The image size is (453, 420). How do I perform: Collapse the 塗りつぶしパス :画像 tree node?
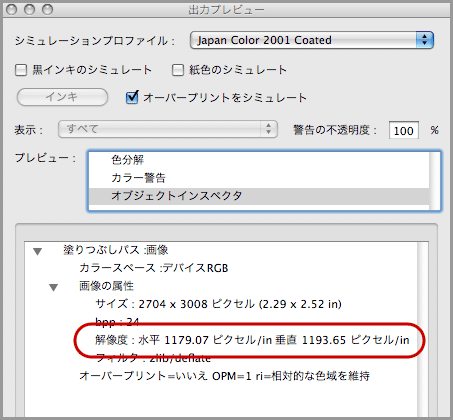[x=38, y=251]
